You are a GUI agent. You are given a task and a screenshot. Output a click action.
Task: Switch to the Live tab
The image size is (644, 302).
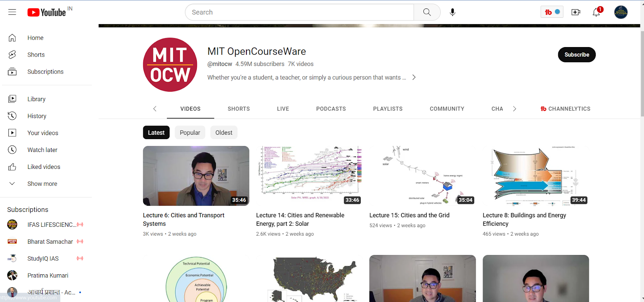pyautogui.click(x=283, y=109)
